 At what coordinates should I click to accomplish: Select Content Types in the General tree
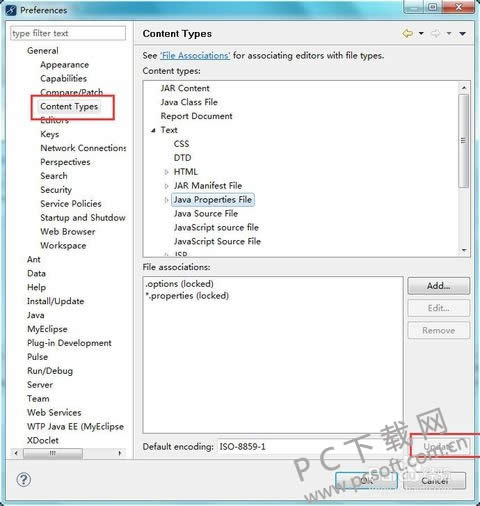pyautogui.click(x=69, y=106)
